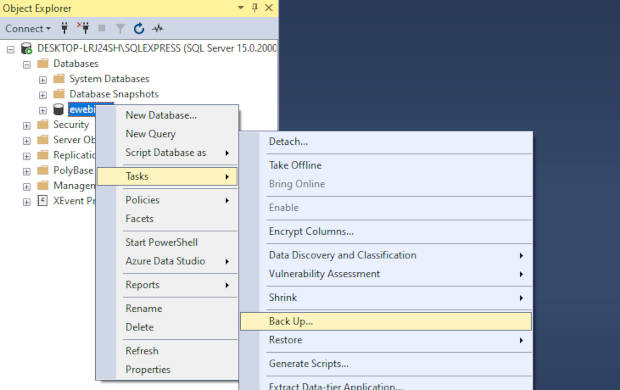Click the Management folder icon
This screenshot has width=620, height=390.
point(43,185)
